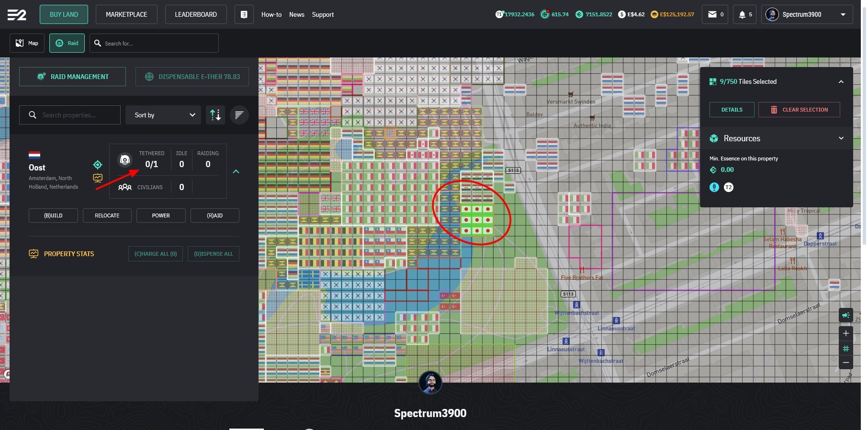Open the How-to menu item

(271, 14)
